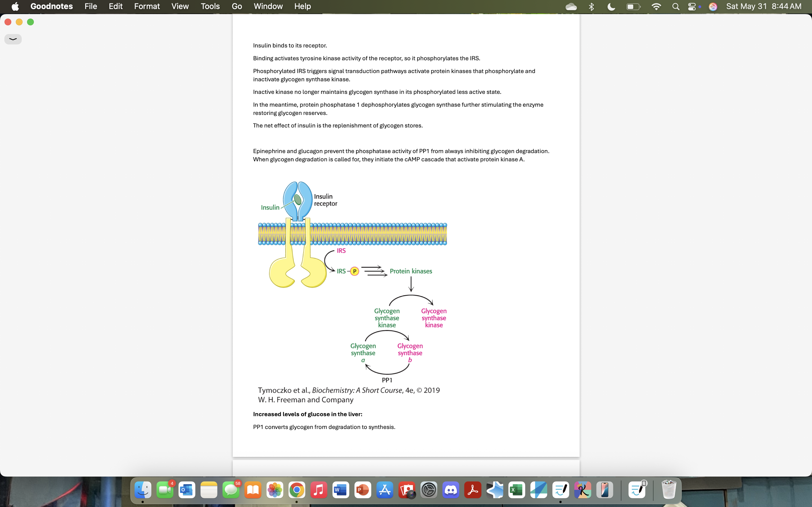Click the Bluetooth icon in the menu bar
The width and height of the screenshot is (812, 507).
(591, 6)
